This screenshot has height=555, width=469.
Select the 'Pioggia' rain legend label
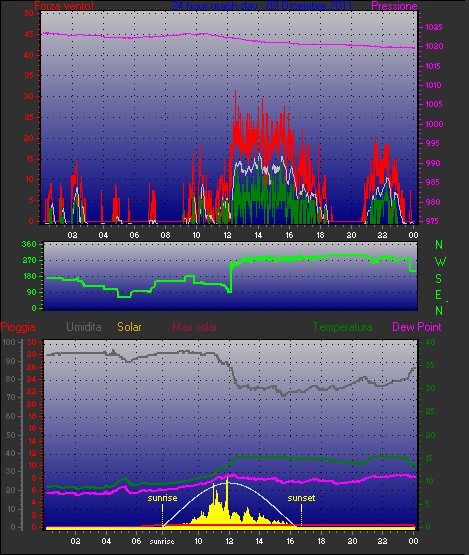(x=18, y=327)
